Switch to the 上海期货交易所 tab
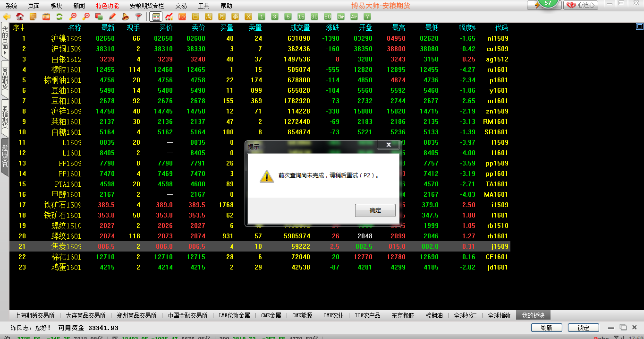This screenshot has width=644, height=339. tap(34, 315)
